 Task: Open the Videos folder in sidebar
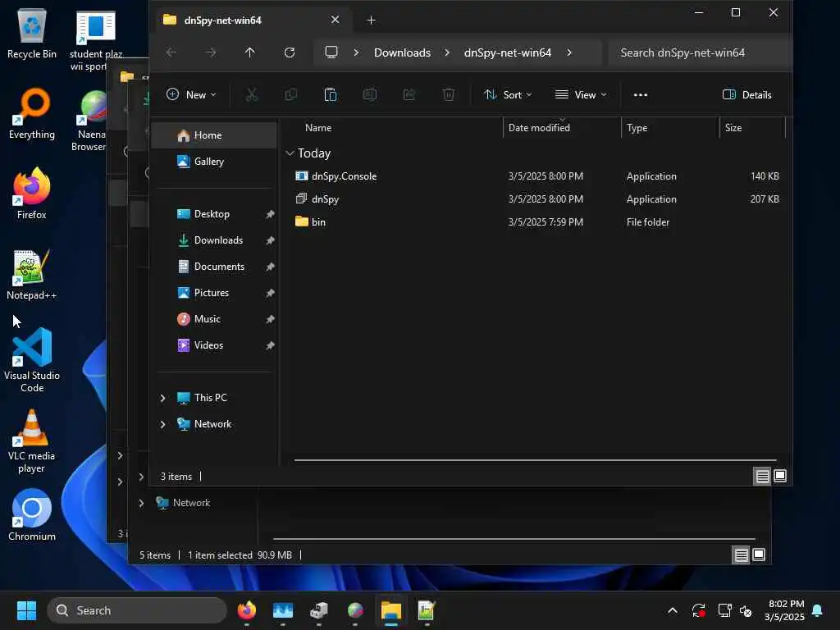[x=214, y=345]
